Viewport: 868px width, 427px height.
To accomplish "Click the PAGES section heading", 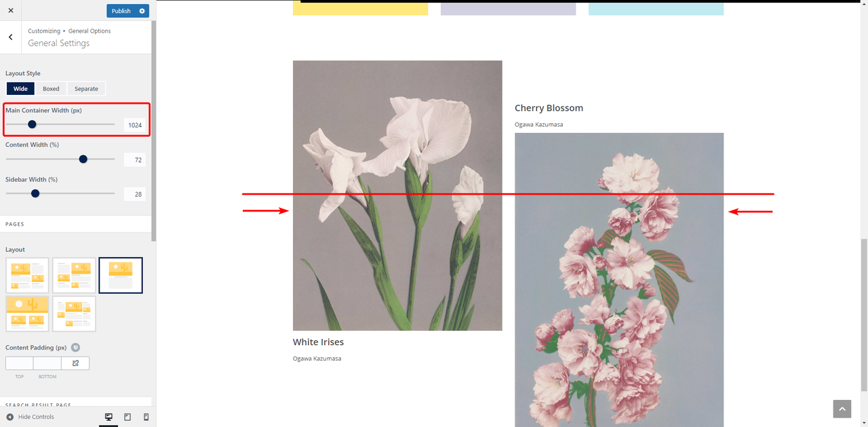I will [x=15, y=224].
